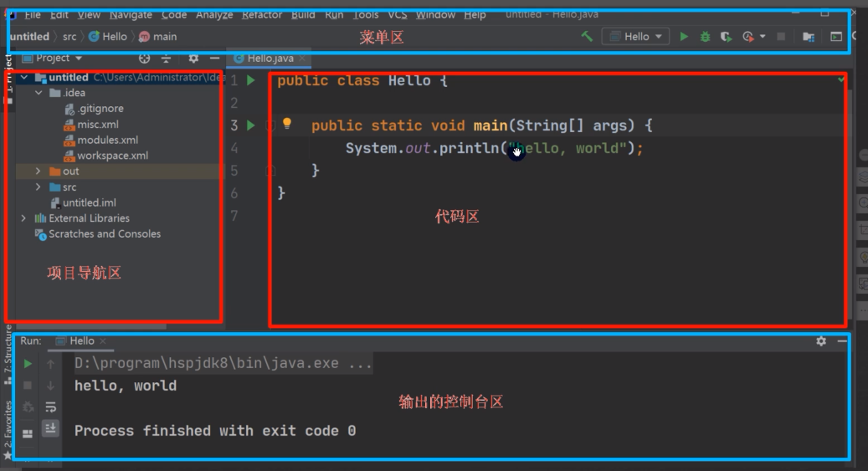Select misc.xml in project tree
The image size is (868, 471).
coord(91,125)
